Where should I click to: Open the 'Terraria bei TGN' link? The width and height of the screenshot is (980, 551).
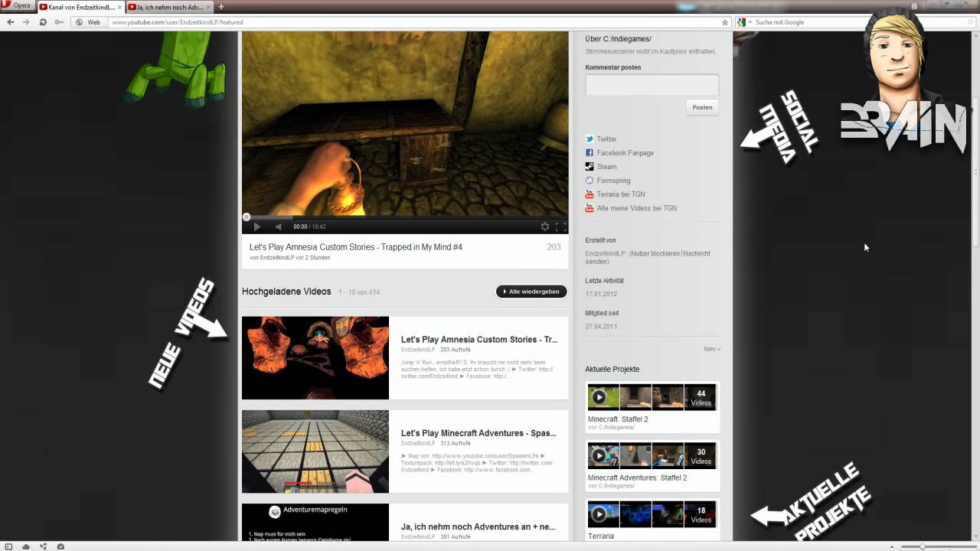pos(621,194)
